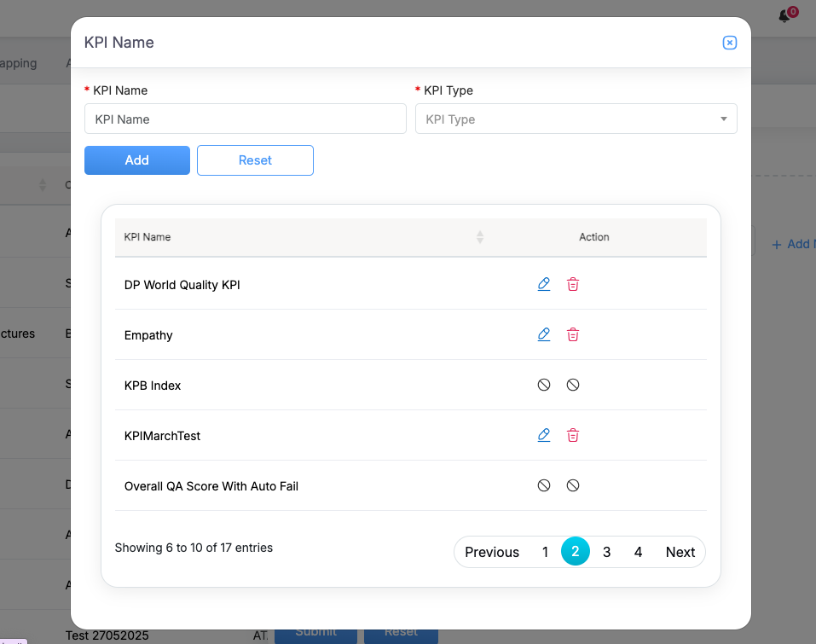The height and width of the screenshot is (644, 816).
Task: Click trash icon for Empathy row
Action: coord(573,334)
